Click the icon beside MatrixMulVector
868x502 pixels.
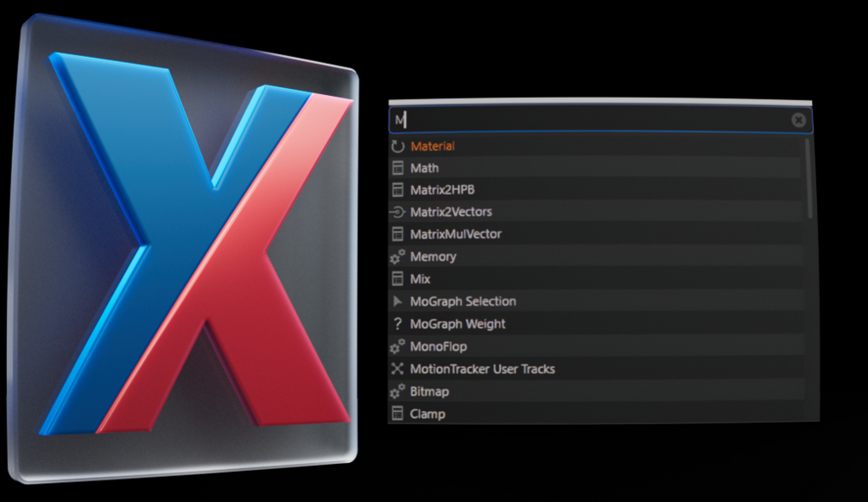tap(397, 234)
